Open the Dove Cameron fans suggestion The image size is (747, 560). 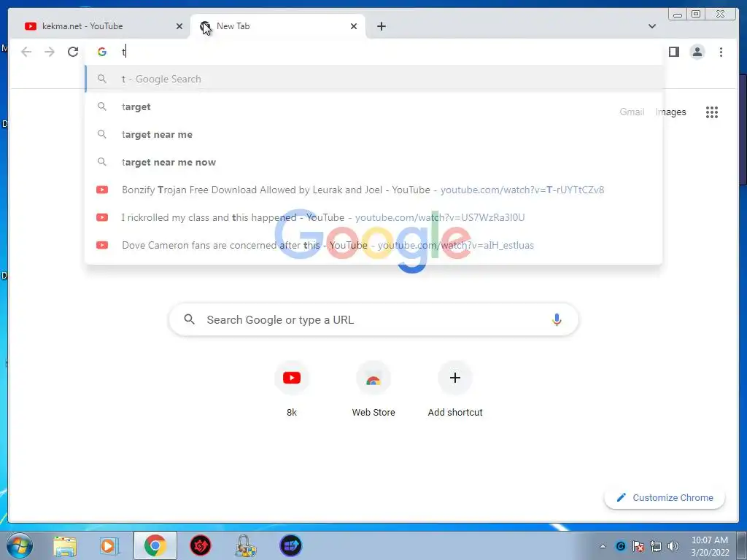[x=373, y=245]
